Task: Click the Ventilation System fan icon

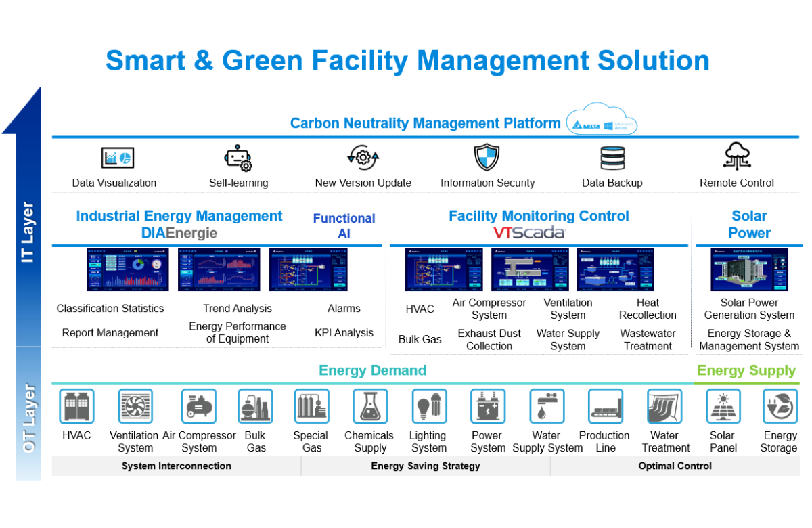Action: click(135, 407)
